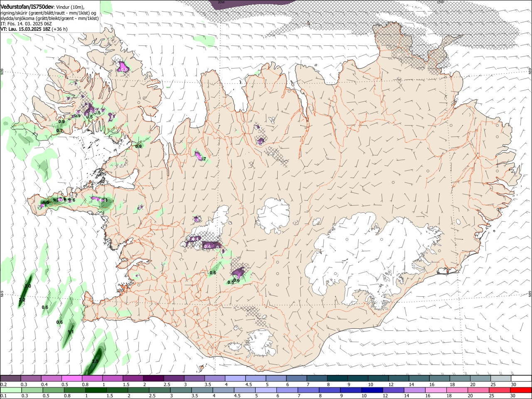
Task: Pick the top-row legend swatch labeled 12
Action: tap(399, 379)
